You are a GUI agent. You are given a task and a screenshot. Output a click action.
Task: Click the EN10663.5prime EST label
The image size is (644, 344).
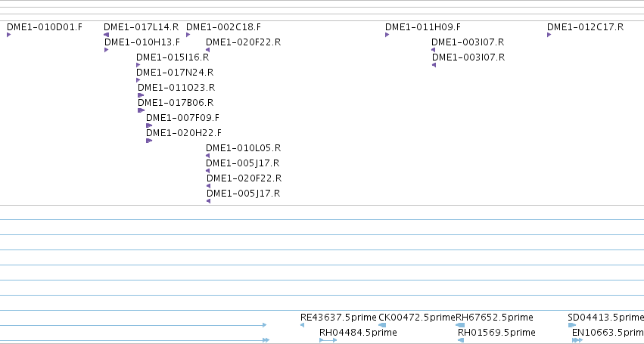point(608,333)
